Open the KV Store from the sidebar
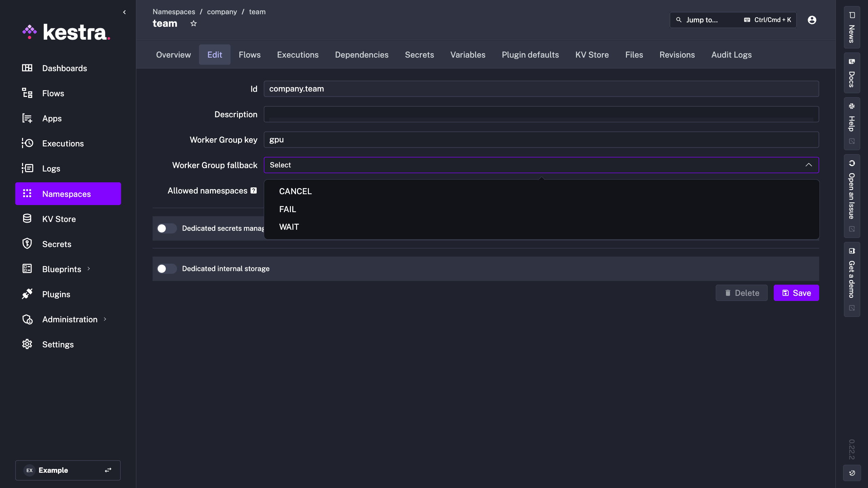The width and height of the screenshot is (868, 488). point(59,219)
